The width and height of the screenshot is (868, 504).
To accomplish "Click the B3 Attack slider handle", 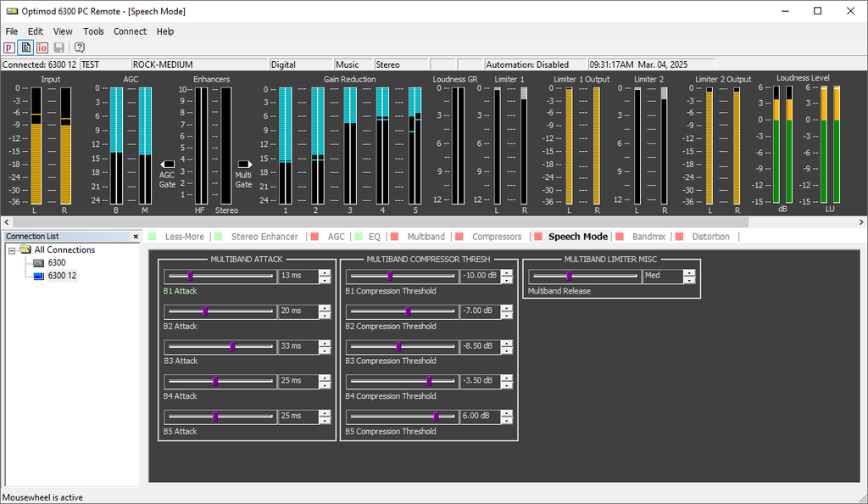I will (x=233, y=346).
